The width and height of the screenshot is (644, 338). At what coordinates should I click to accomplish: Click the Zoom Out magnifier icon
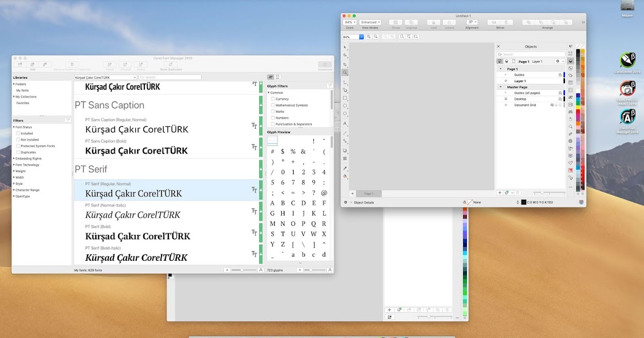pos(376,36)
